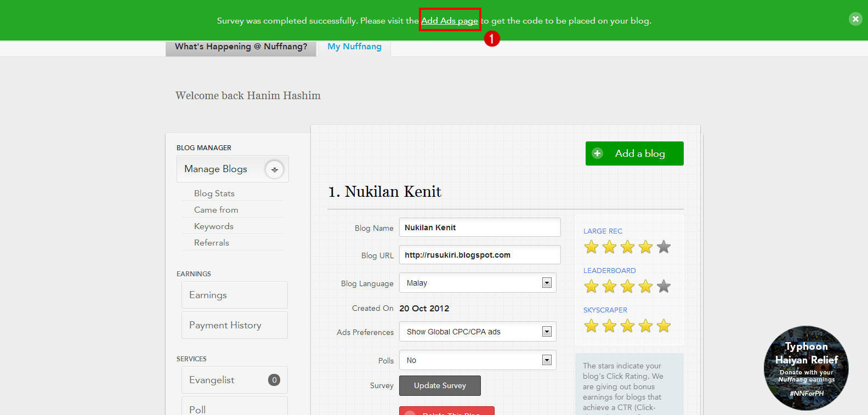Switch to What's Happening @ Nuffnang tab
Screen dimensions: 868x415
point(241,47)
